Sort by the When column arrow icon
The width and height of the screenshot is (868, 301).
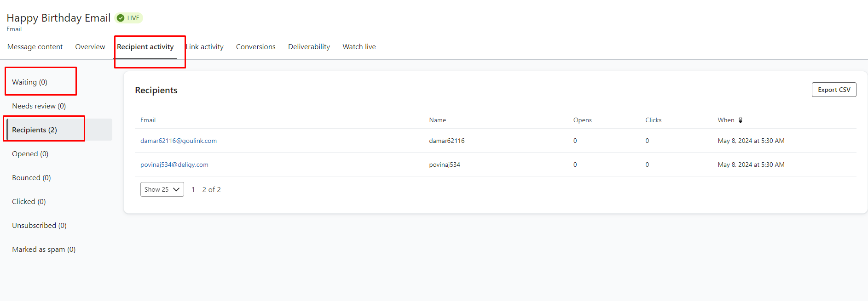click(x=740, y=120)
